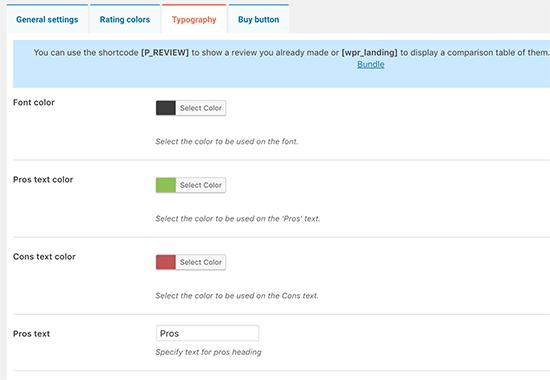Follow the Bundle link
Viewport: 550px width, 380px height.
[x=370, y=65]
